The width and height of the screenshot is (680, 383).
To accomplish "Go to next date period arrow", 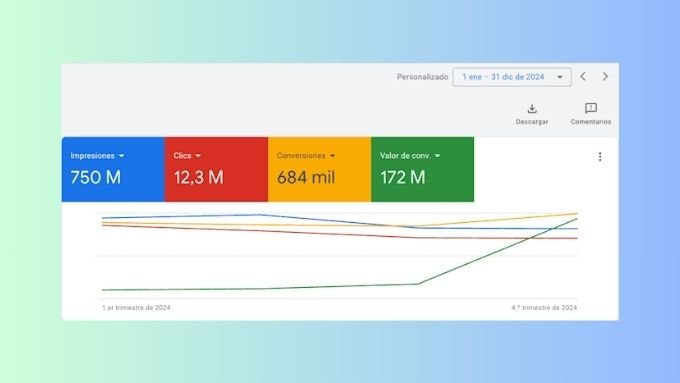I will point(605,77).
